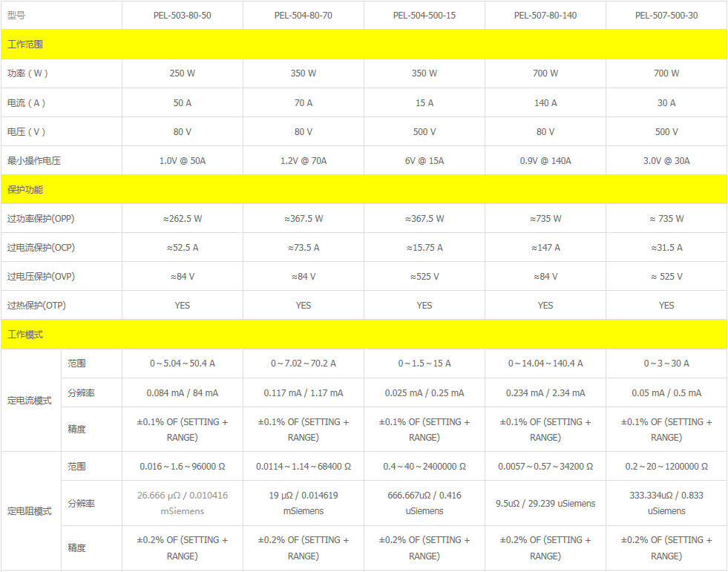Click the 定电流模式 mode label

click(x=30, y=401)
